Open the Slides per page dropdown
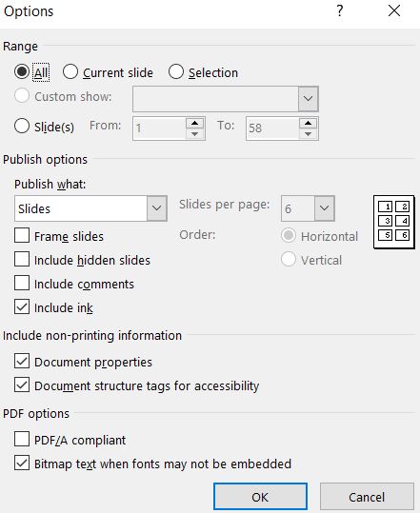The height and width of the screenshot is (513, 420). tap(308, 208)
